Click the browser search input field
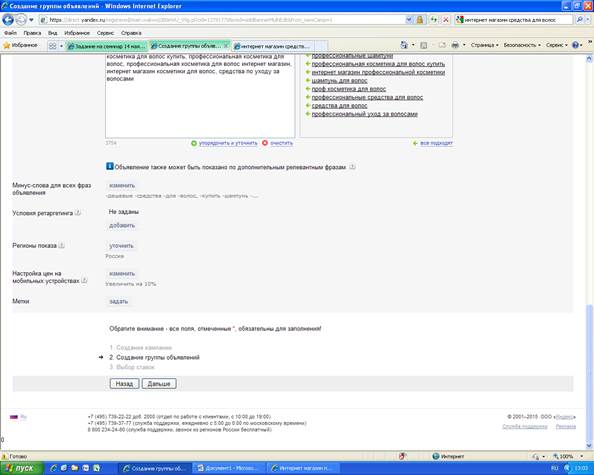 518,20
